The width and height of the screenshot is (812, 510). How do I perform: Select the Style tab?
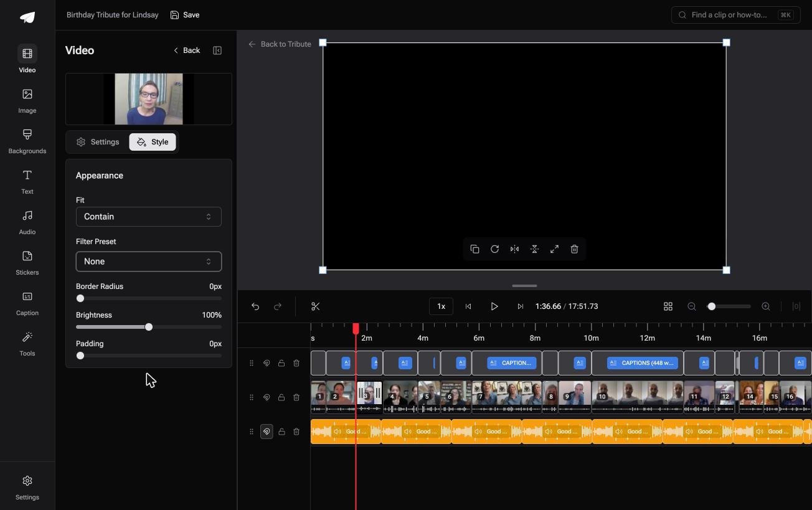pos(153,142)
